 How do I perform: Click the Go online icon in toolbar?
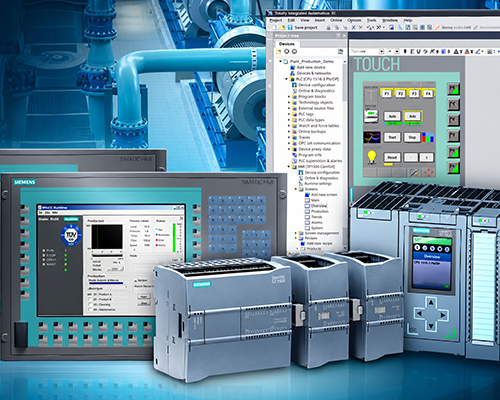[x=437, y=27]
